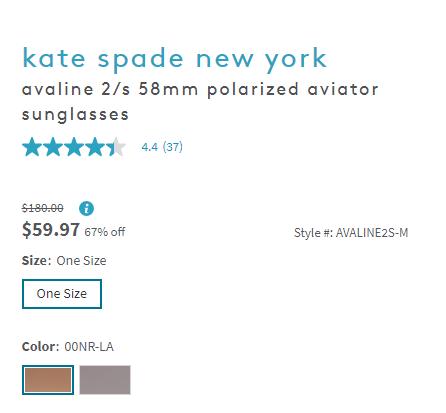Choose the brown 00NR-LA color swatch
The height and width of the screenshot is (413, 446).
click(x=48, y=380)
